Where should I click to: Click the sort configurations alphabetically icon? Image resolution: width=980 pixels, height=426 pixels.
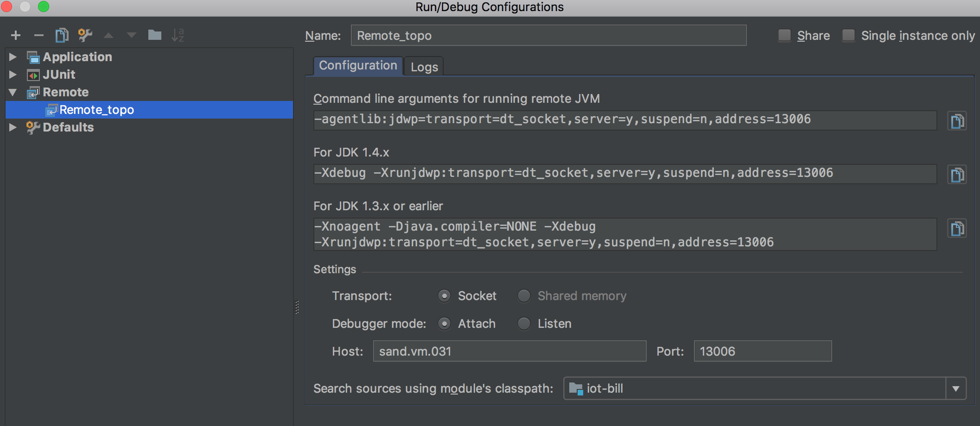[178, 35]
